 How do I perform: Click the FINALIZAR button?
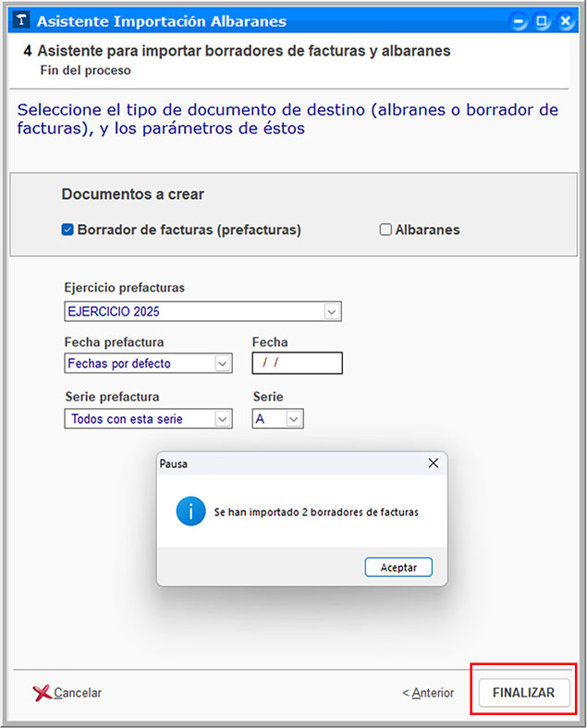point(523,693)
